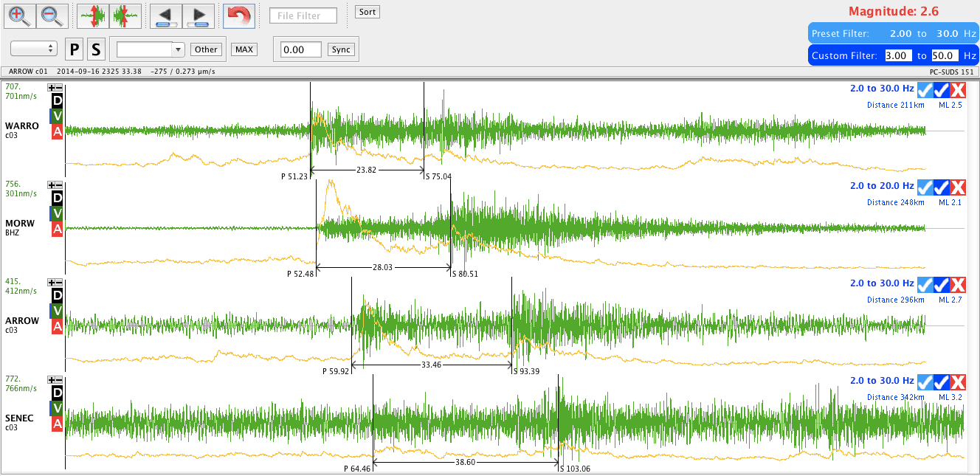Click the plus gain button on ARROW trace
Screen dimensions: 980x476
pyautogui.click(x=51, y=283)
